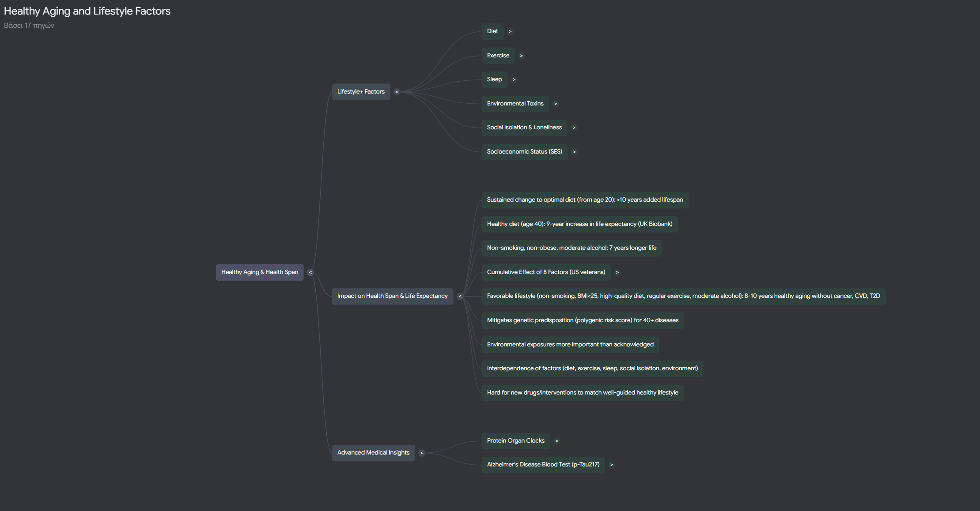
Task: Expand Environmental Toxins node arrow
Action: point(556,104)
